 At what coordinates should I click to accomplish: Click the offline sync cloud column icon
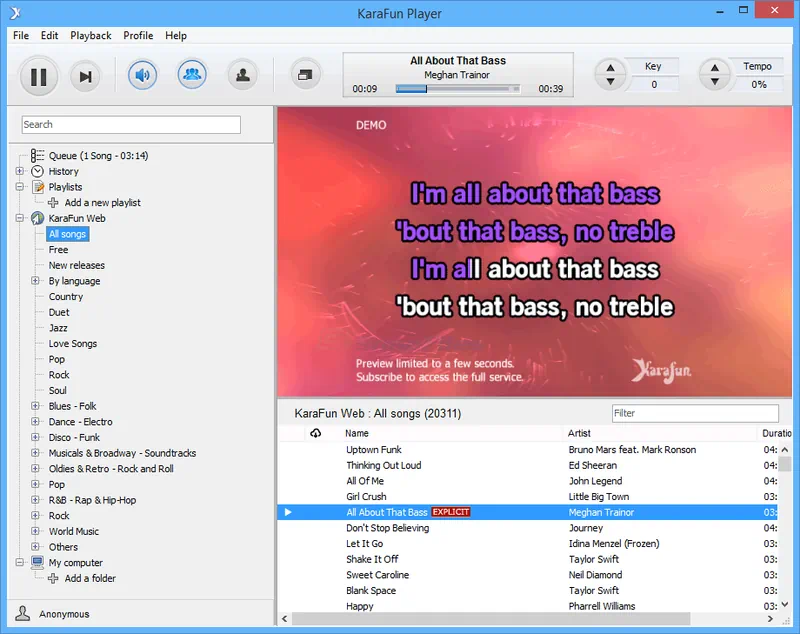[x=316, y=433]
